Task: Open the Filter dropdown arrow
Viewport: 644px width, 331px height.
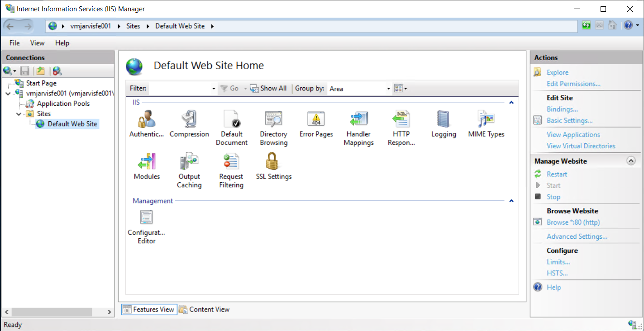Action: pos(214,89)
